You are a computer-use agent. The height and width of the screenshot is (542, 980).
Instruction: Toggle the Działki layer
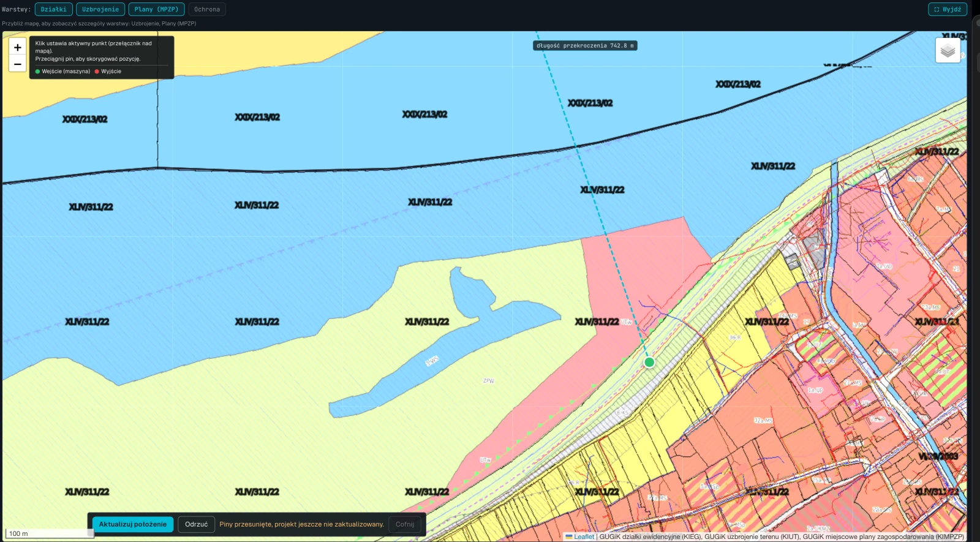tap(54, 9)
